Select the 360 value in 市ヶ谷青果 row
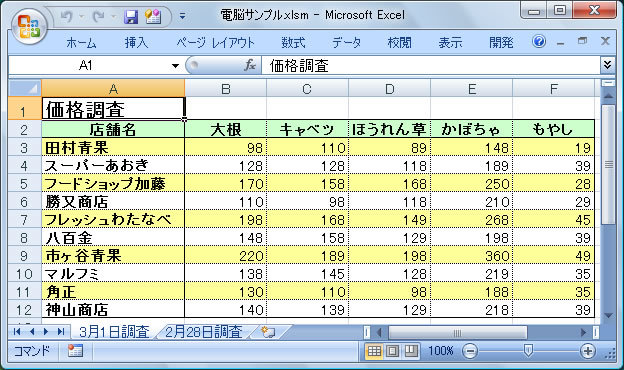The width and height of the screenshot is (624, 370). [x=472, y=255]
